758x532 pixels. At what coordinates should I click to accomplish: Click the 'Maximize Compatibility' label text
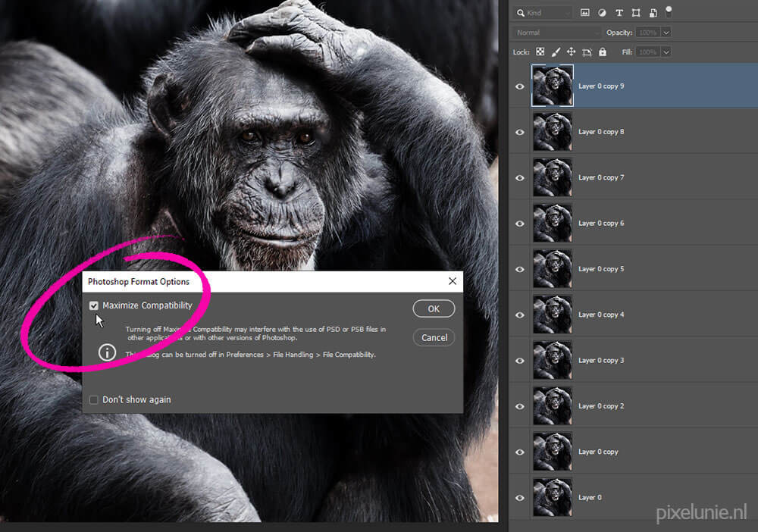(148, 306)
